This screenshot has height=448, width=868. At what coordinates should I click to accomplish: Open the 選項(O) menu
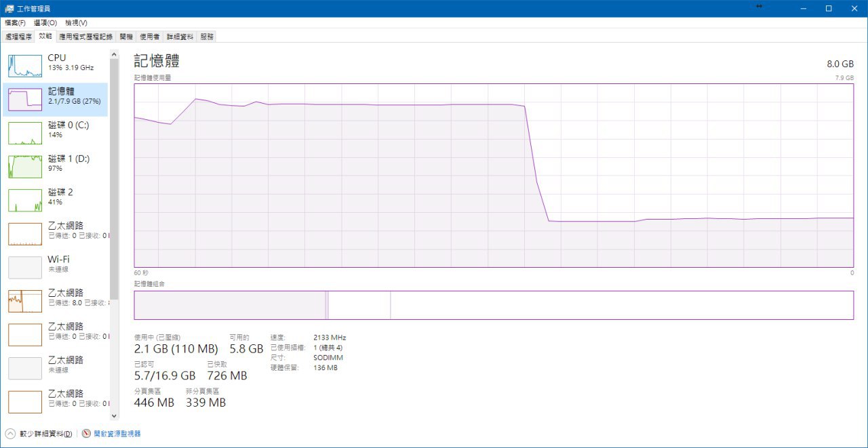[45, 23]
